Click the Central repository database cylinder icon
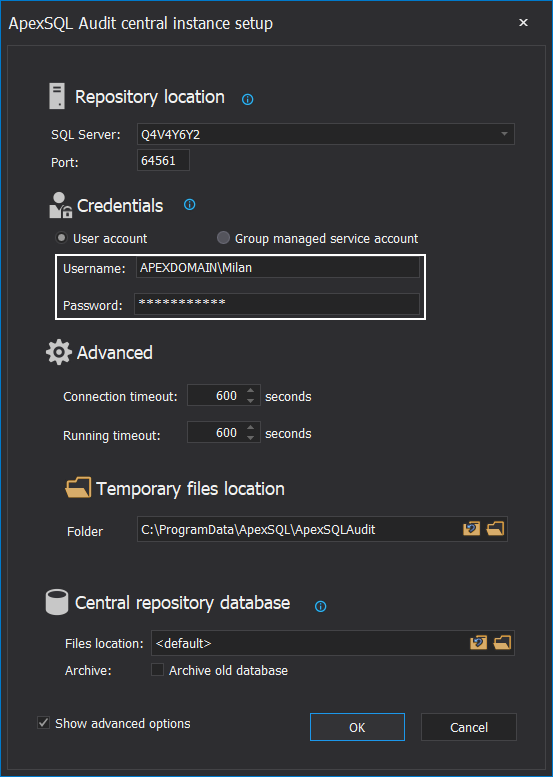 (57, 602)
